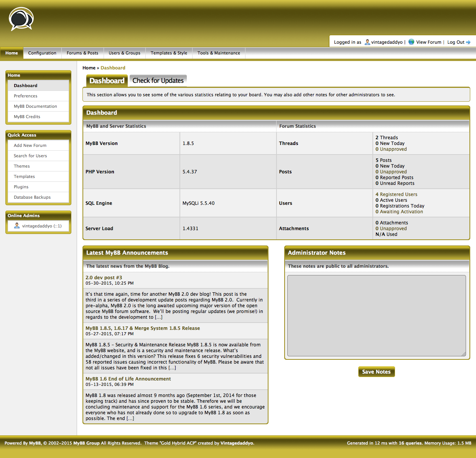
Task: Click the globe icon next to View Forum
Action: [411, 42]
